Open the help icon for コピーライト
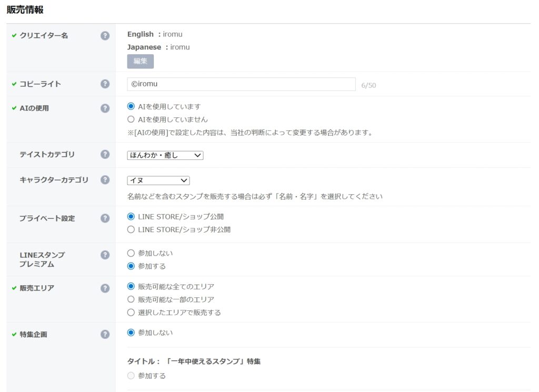This screenshot has height=392, width=539. (105, 84)
